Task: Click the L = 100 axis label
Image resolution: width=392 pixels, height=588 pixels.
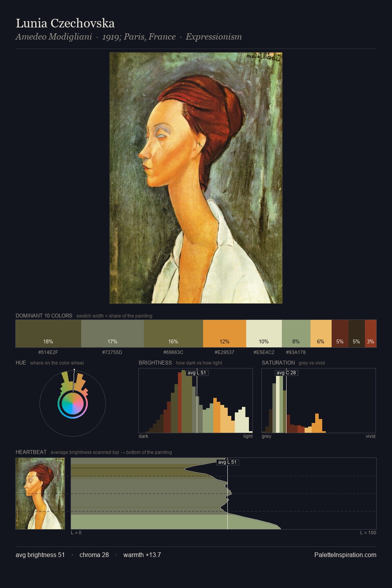Action: click(x=368, y=533)
